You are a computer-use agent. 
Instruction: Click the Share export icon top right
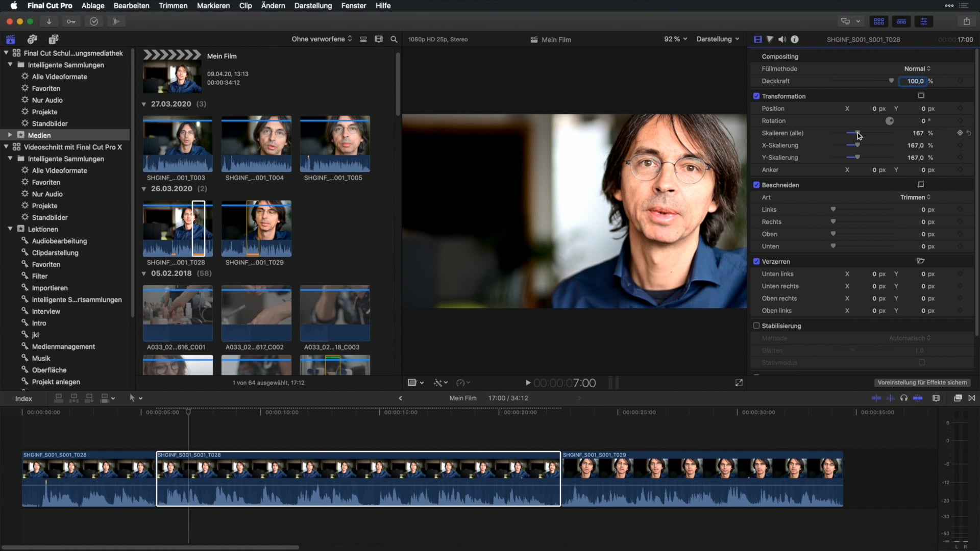(967, 21)
